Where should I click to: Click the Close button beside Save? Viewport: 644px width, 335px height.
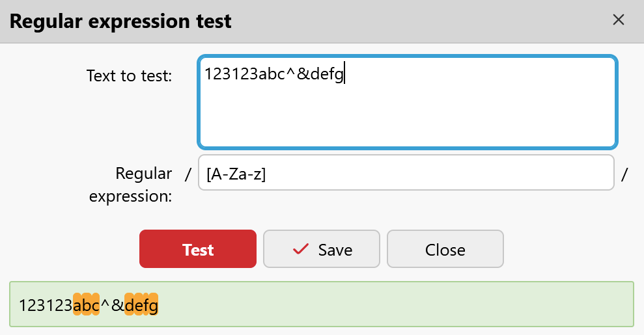(x=445, y=249)
